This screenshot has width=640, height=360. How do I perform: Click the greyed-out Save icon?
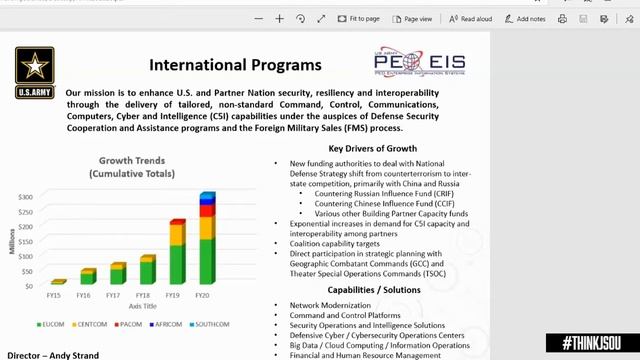click(583, 19)
